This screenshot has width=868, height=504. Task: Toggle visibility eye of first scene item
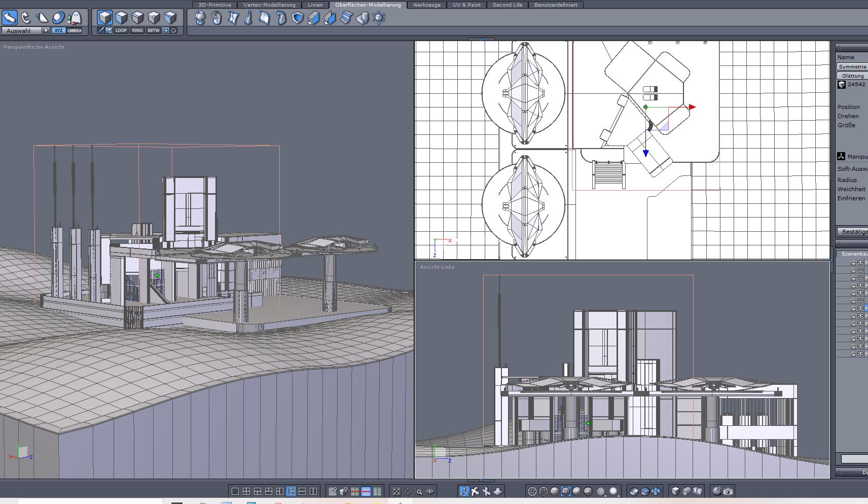860,262
